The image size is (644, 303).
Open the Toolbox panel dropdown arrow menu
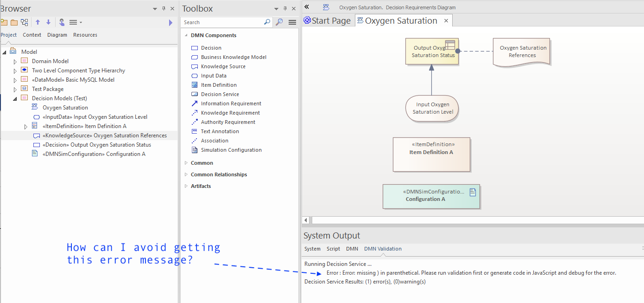tap(277, 9)
